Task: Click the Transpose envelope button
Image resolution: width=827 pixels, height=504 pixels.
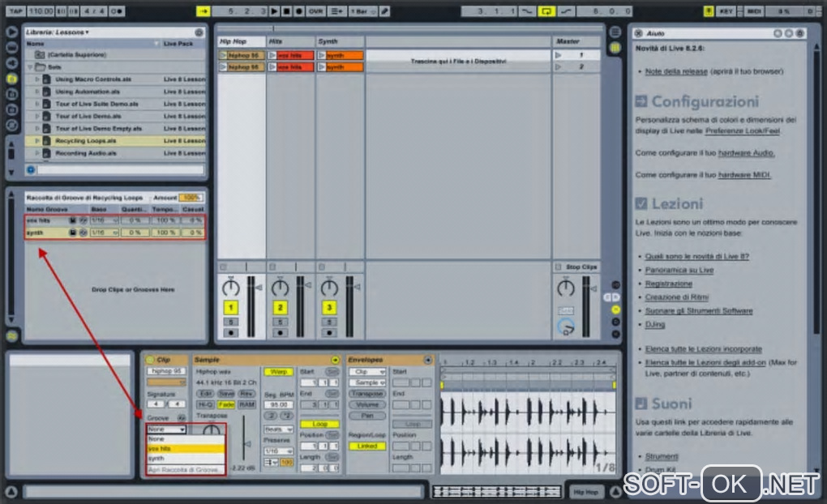Action: point(367,394)
